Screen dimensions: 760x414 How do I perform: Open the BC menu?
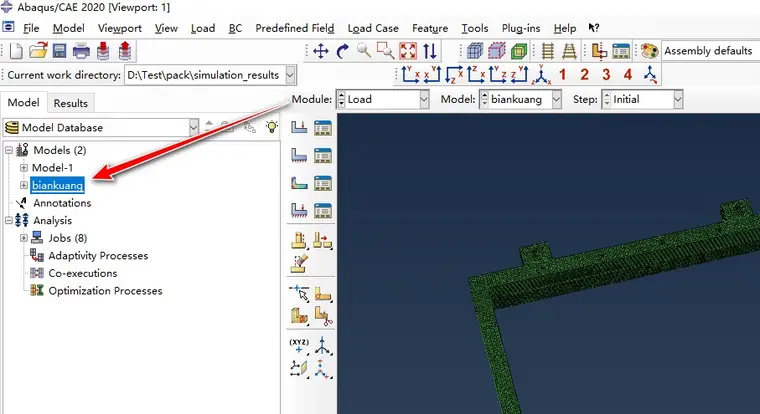click(235, 28)
